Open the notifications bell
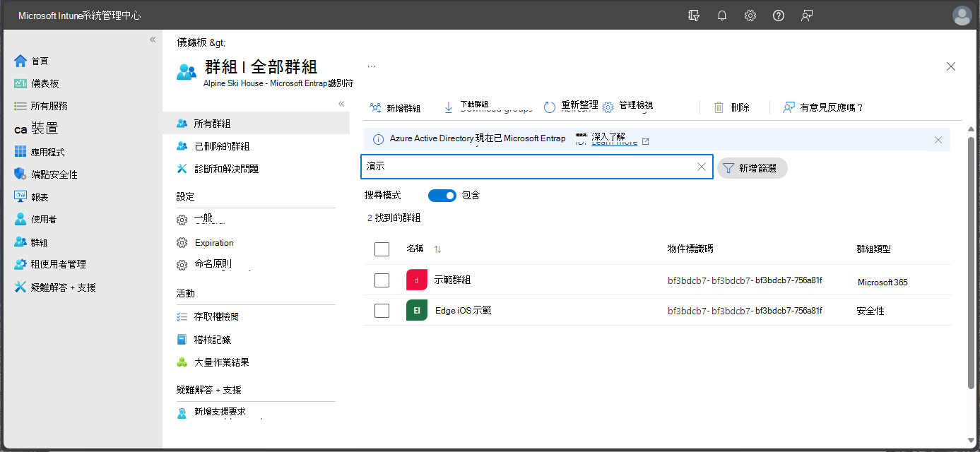The width and height of the screenshot is (980, 452). [722, 16]
